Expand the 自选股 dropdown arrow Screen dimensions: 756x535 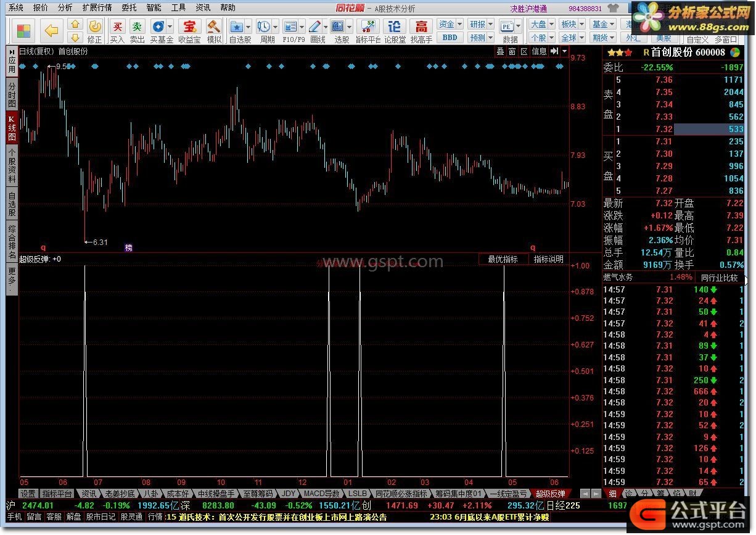click(248, 27)
